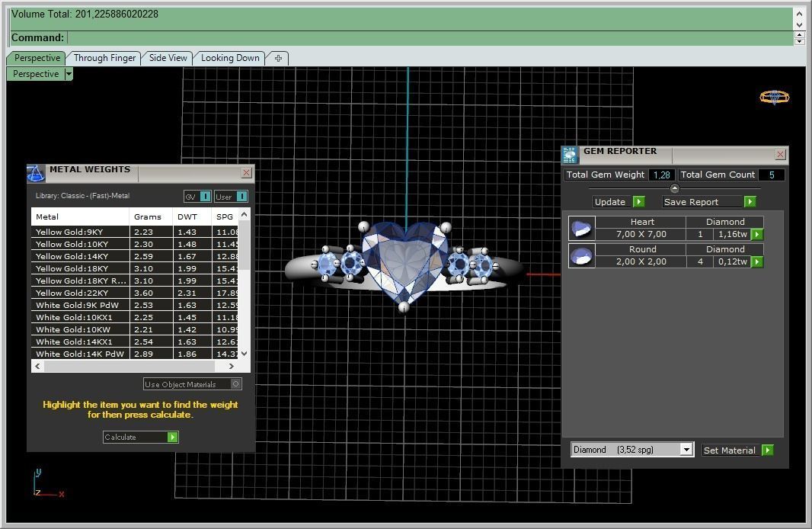The width and height of the screenshot is (812, 529).
Task: Select the White Gold:9K PdW row
Action: (x=135, y=305)
